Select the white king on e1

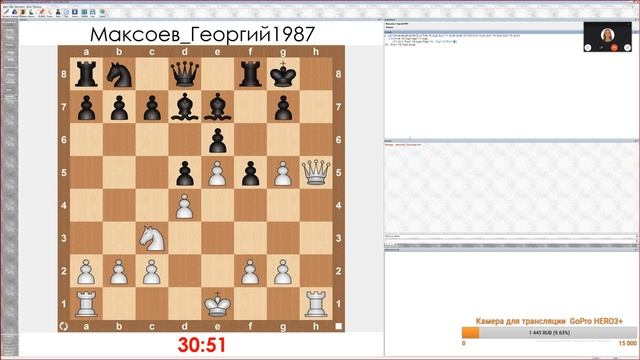pos(217,304)
